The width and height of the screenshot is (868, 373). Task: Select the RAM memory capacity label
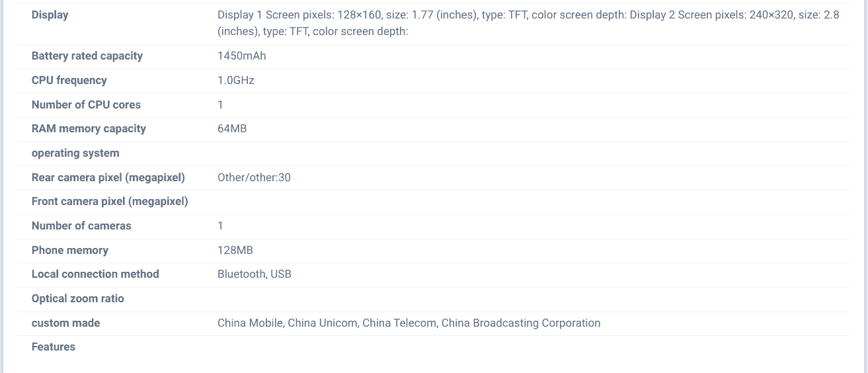89,129
